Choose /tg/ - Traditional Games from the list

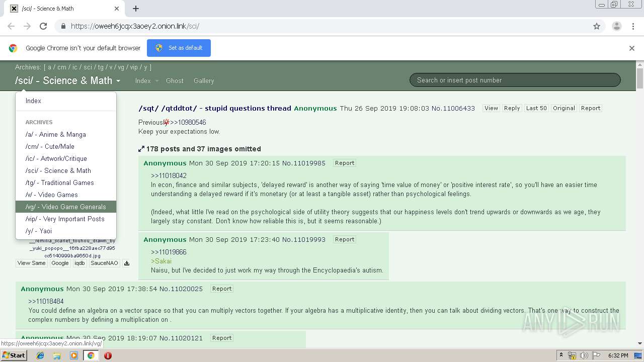pos(66,183)
